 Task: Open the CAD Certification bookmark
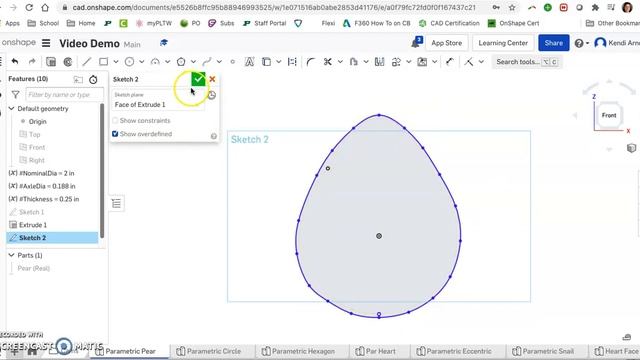click(449, 23)
